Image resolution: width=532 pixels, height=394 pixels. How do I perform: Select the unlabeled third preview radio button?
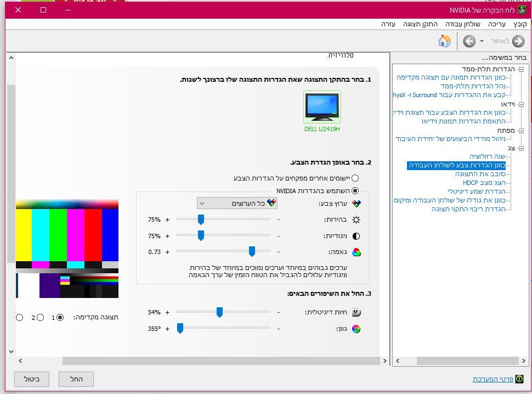coord(19,318)
